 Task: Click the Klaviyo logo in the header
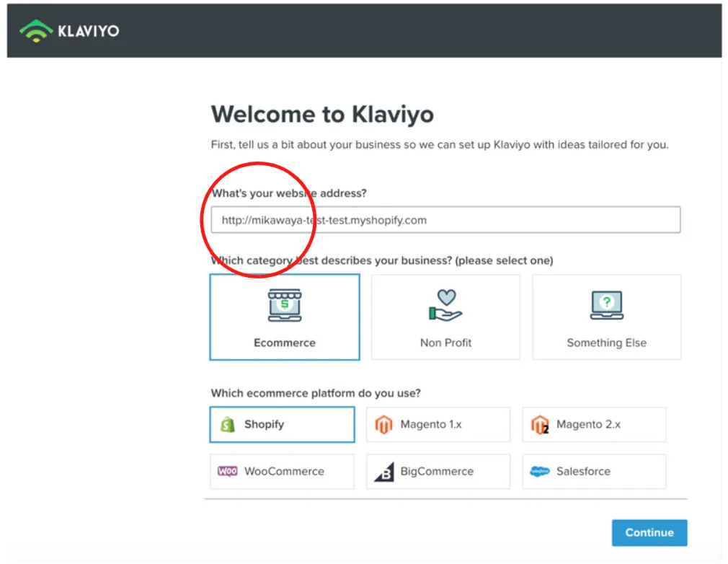[69, 31]
